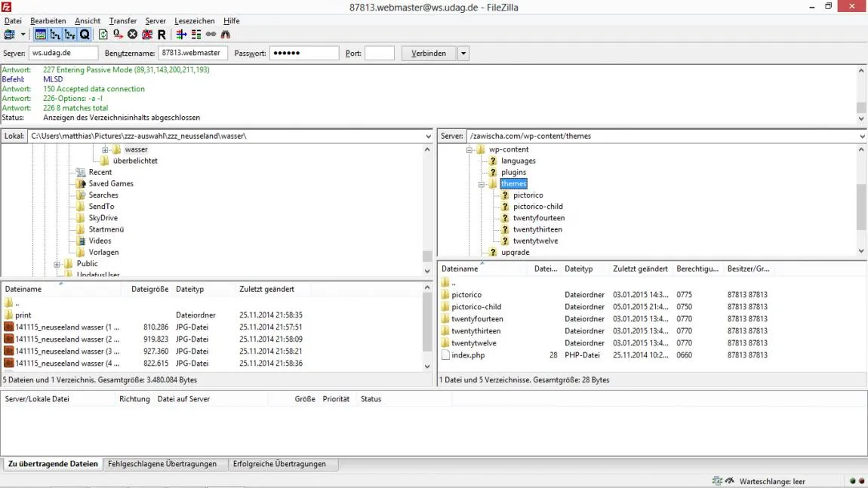This screenshot has width=868, height=488.
Task: Expand the Public folder in the local tree
Action: [57, 265]
